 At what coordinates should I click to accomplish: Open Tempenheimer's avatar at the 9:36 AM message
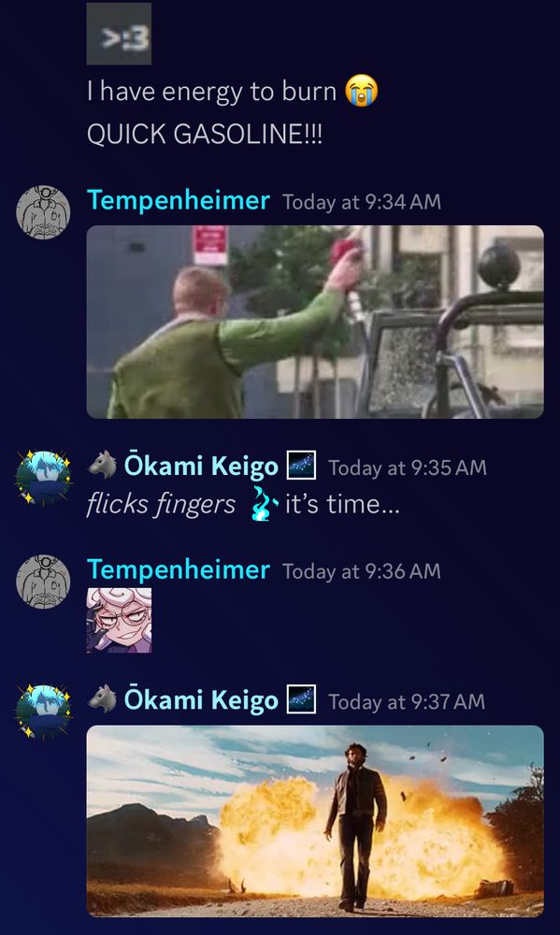click(43, 582)
